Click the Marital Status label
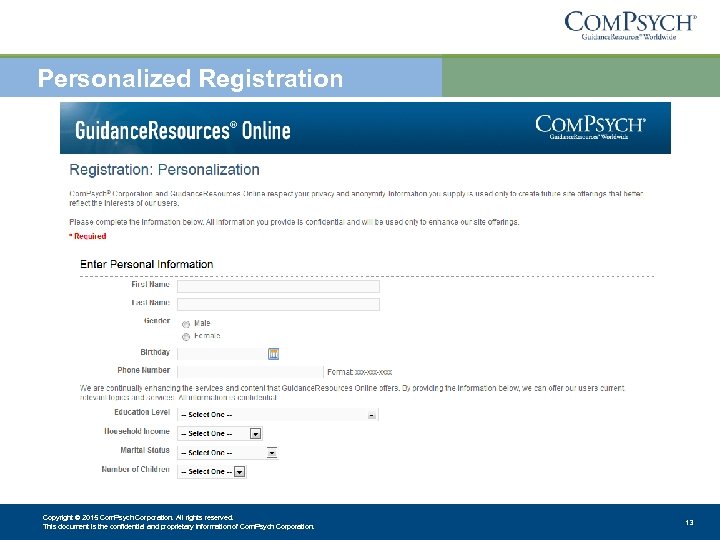The width and height of the screenshot is (720, 540). pyautogui.click(x=145, y=450)
